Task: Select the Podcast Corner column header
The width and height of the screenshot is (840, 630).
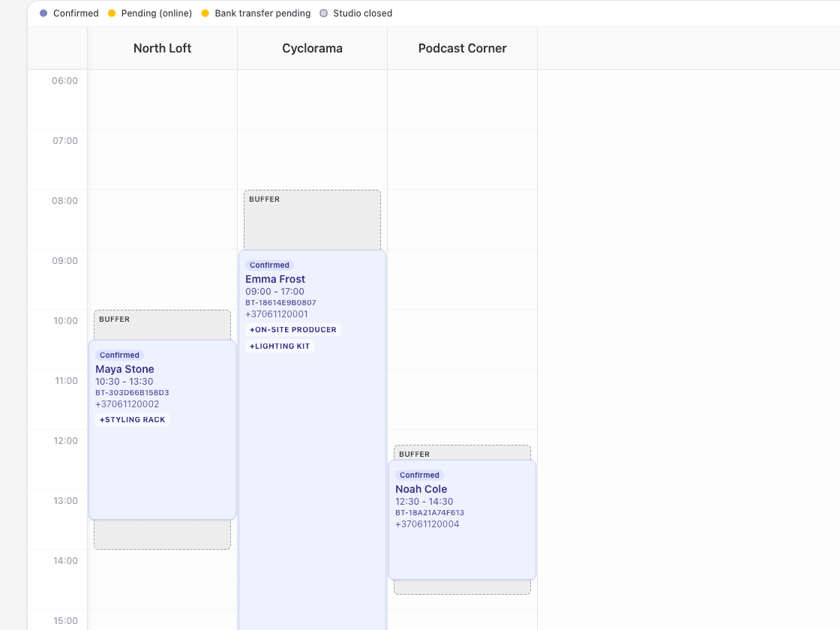Action: [x=462, y=48]
